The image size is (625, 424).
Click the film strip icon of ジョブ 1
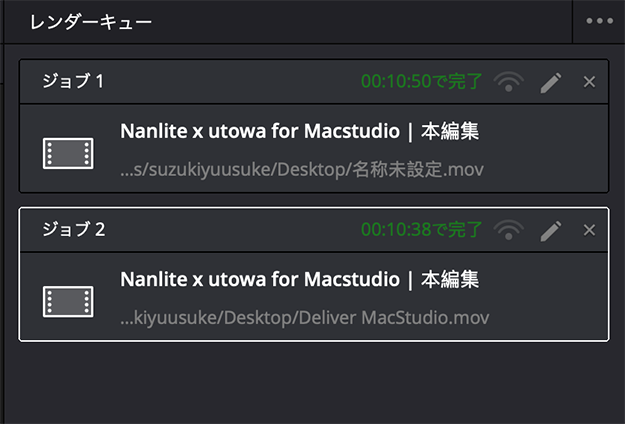pos(68,152)
